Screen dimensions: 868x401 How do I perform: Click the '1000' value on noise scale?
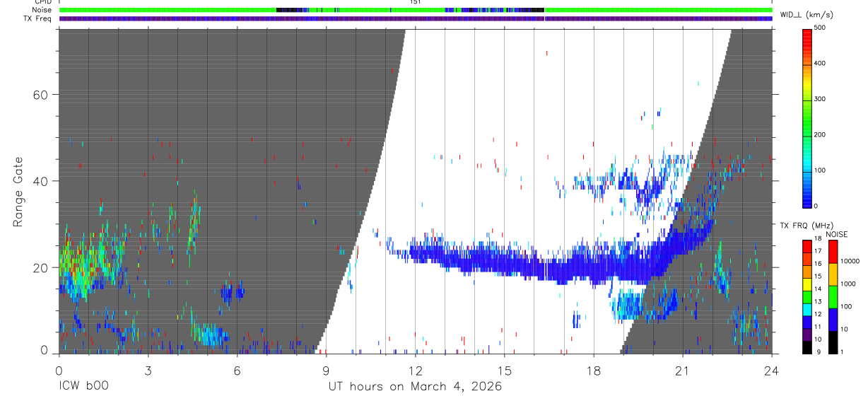pos(848,284)
